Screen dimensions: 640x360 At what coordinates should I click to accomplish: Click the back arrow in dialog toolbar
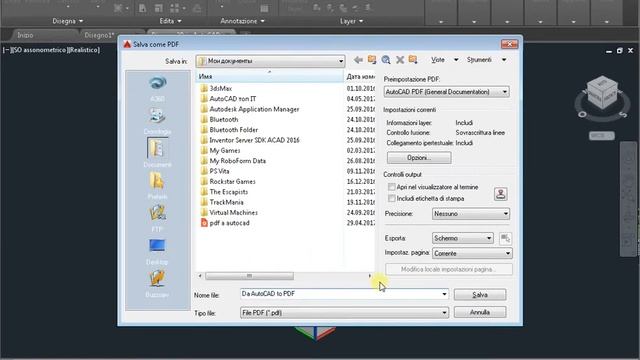point(358,60)
